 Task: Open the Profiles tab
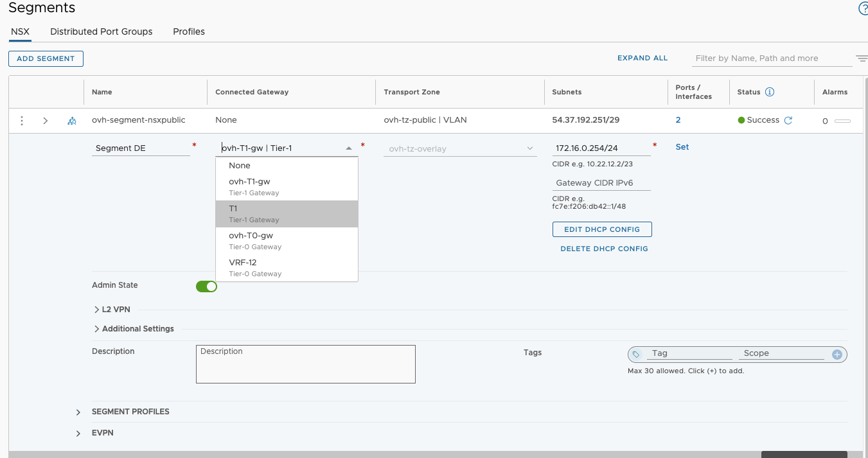click(x=189, y=31)
